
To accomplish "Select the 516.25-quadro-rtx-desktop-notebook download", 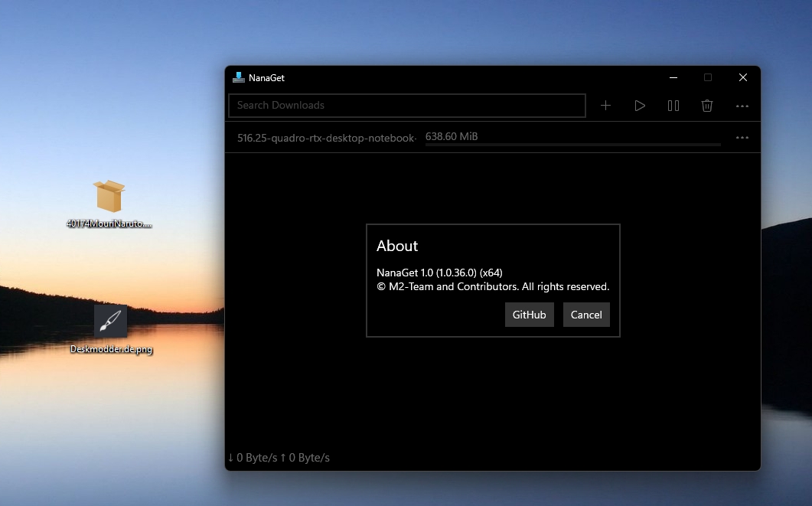I will coord(326,139).
